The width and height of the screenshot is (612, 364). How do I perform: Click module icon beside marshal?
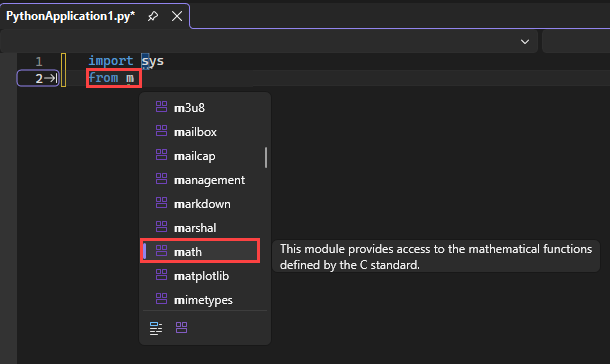point(161,227)
